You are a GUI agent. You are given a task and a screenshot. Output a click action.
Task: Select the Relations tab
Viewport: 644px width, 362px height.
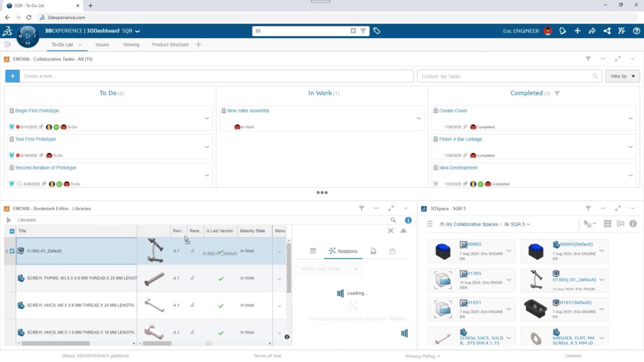pos(343,251)
